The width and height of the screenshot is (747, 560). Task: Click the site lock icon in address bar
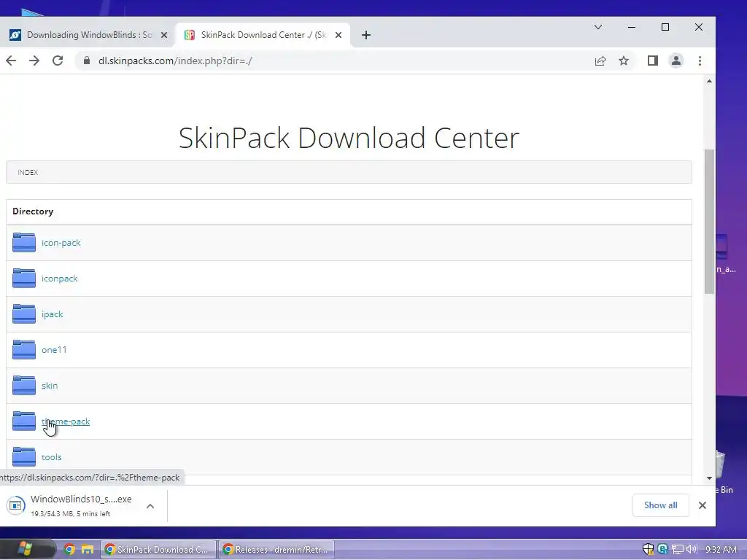pyautogui.click(x=87, y=61)
